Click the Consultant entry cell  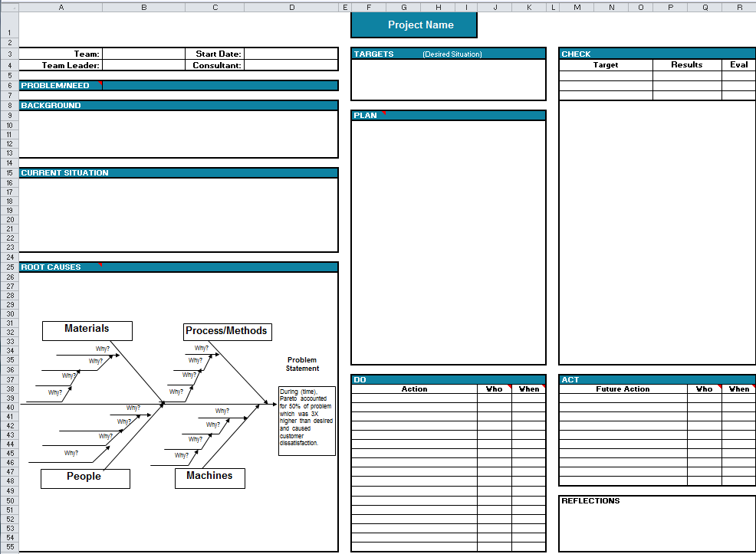(x=291, y=64)
